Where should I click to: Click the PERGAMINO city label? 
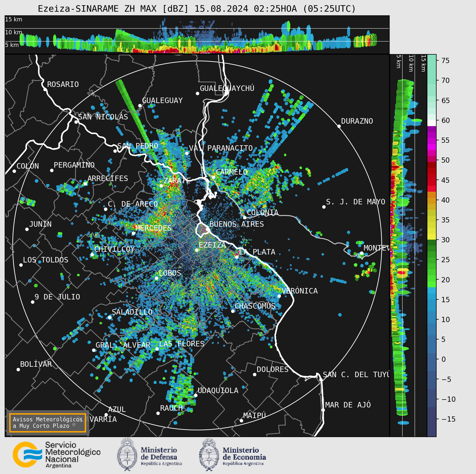pos(74,165)
